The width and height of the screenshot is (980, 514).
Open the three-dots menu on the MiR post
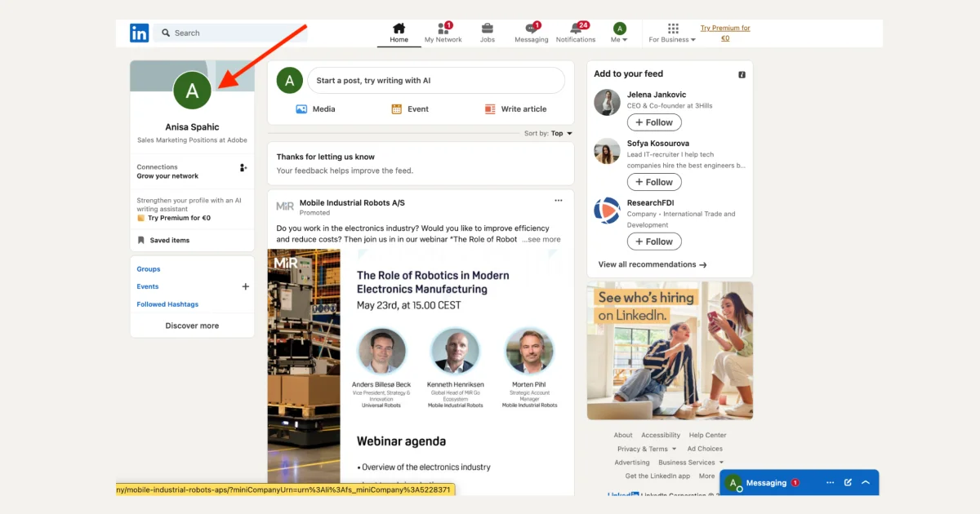559,201
